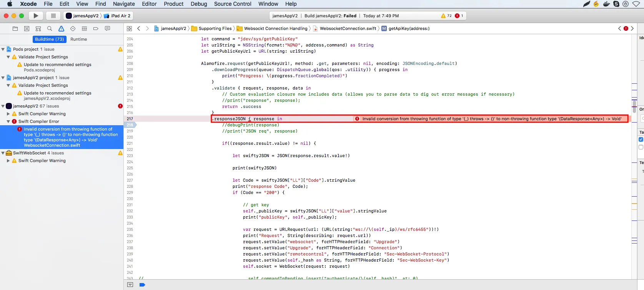Viewport: 644px width, 290px height.
Task: Open the Find navigator magnifier icon
Action: click(50, 28)
